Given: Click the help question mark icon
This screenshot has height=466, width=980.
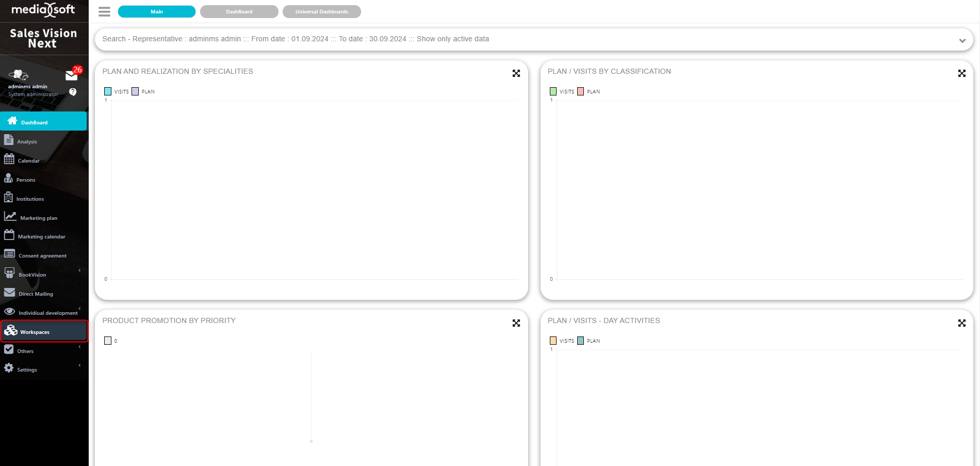Looking at the screenshot, I should tap(73, 92).
